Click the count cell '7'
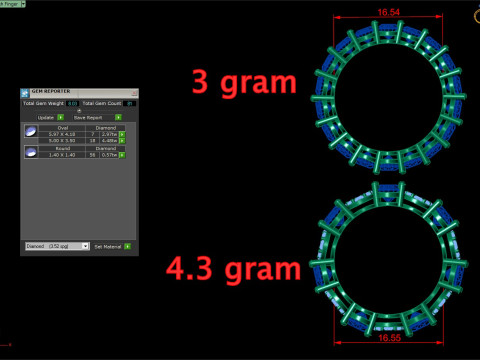480x360 pixels. 92,134
